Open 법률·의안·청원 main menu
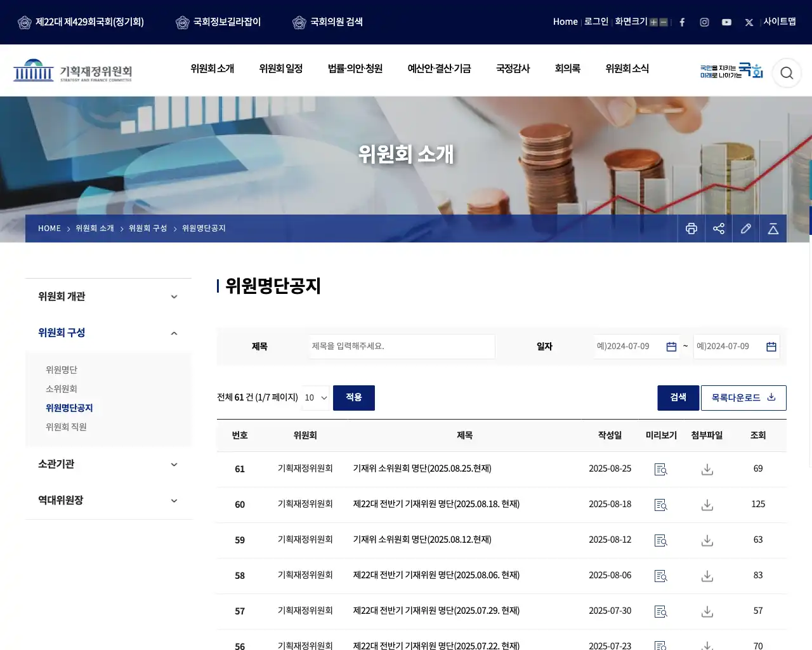The width and height of the screenshot is (812, 650). [x=355, y=69]
